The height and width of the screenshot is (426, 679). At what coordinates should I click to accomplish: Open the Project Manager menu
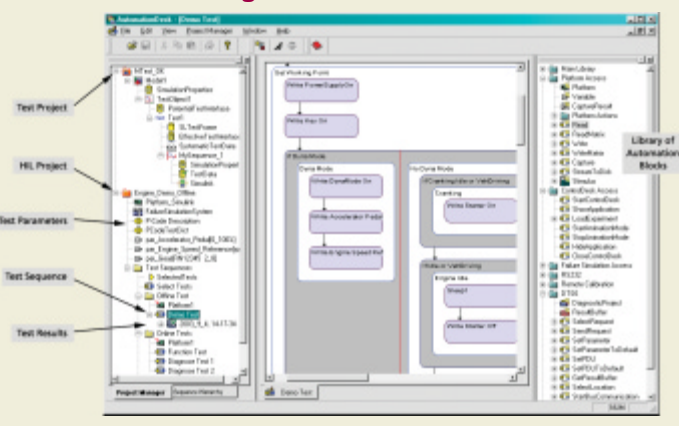209,31
